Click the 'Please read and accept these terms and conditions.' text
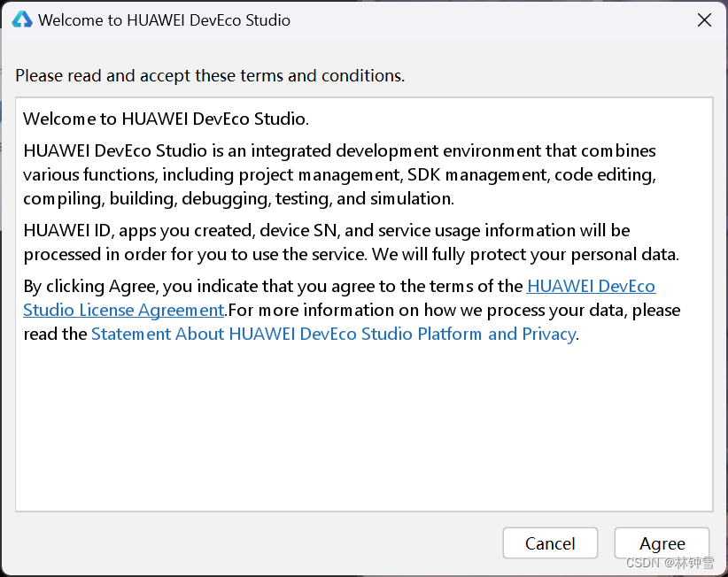 pos(210,75)
